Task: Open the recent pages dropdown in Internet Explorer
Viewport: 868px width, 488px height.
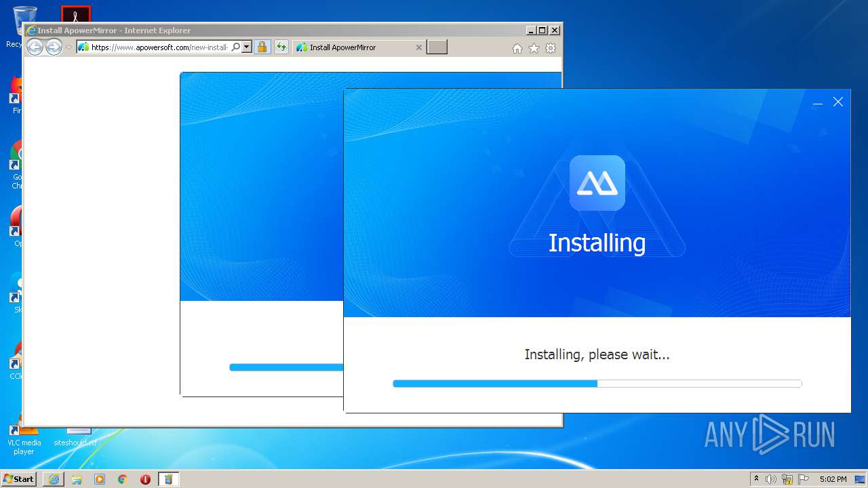Action: (x=68, y=47)
